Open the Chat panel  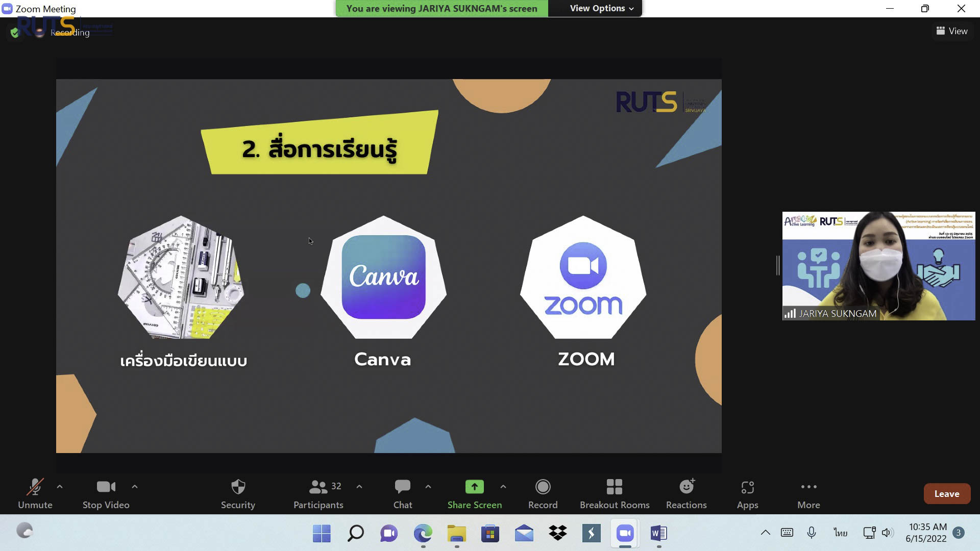click(x=403, y=493)
